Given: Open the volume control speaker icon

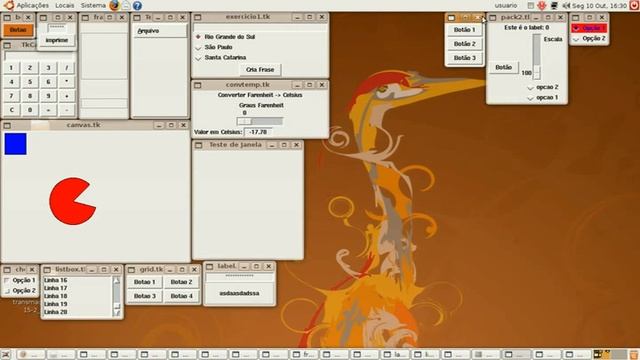Looking at the screenshot, I should (566, 6).
